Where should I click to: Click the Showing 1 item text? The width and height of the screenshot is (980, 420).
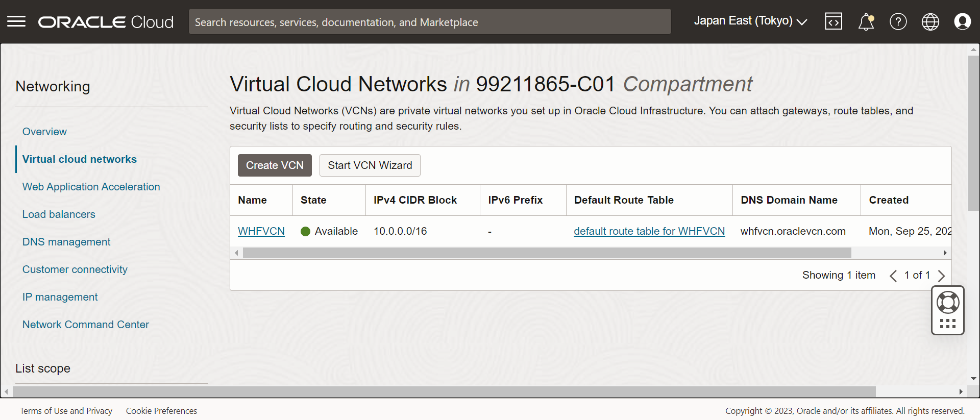click(839, 275)
